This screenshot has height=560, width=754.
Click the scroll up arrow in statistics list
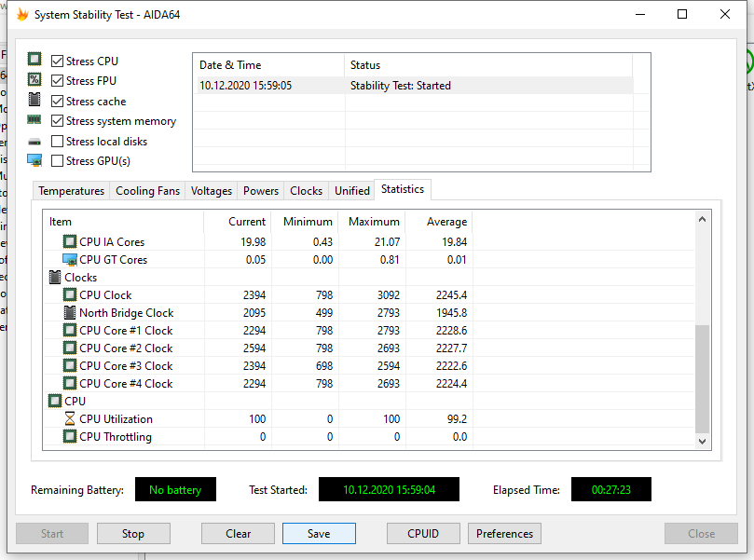tap(702, 219)
